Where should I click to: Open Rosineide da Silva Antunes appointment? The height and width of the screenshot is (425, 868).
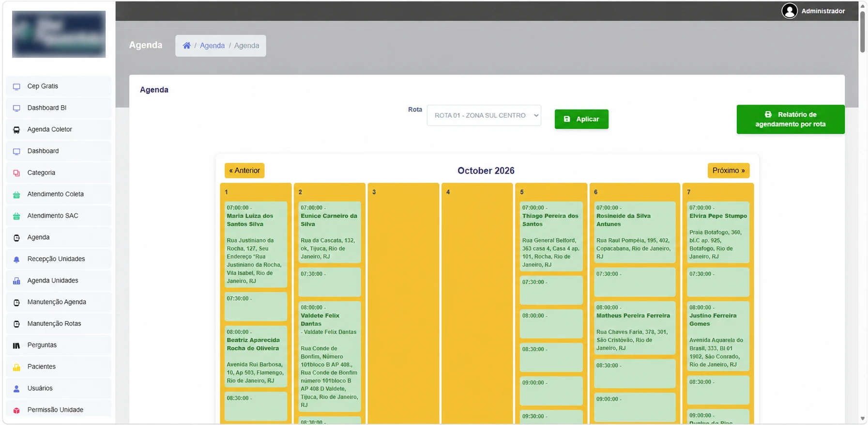[x=634, y=232]
